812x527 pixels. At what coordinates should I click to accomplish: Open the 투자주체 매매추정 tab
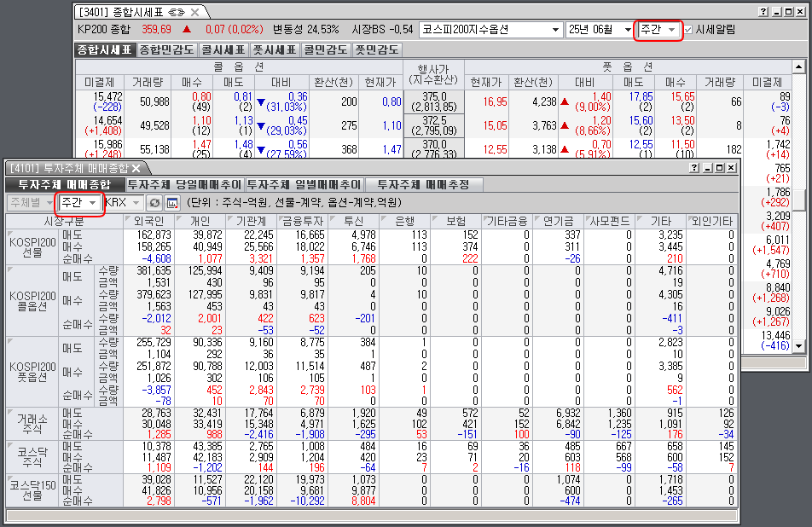(424, 185)
